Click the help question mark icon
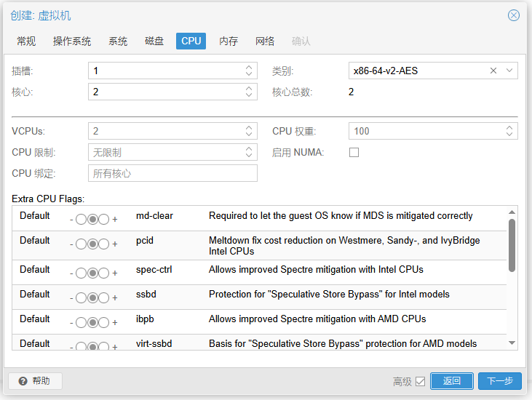532x400 pixels. 23,381
